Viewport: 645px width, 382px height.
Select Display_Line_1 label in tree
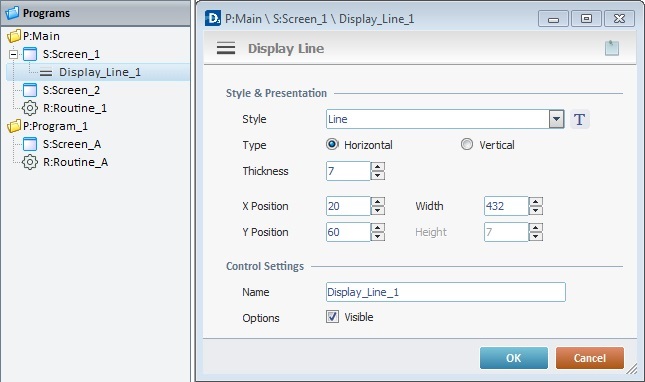tap(100, 72)
